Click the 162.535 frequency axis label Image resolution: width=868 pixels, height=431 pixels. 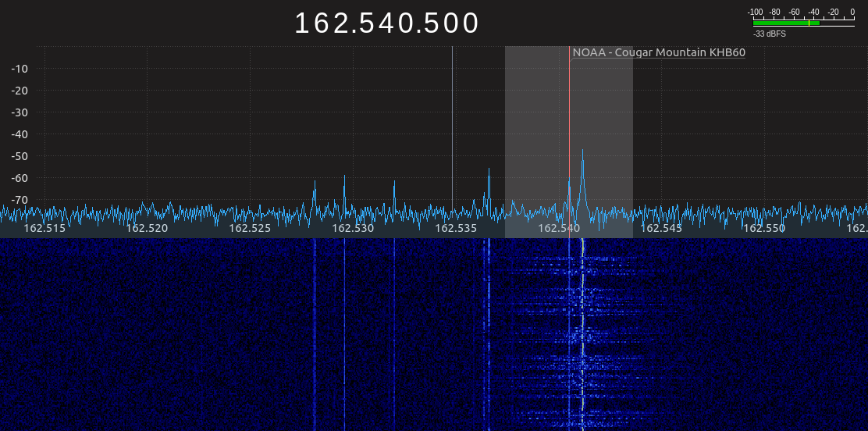click(x=456, y=228)
